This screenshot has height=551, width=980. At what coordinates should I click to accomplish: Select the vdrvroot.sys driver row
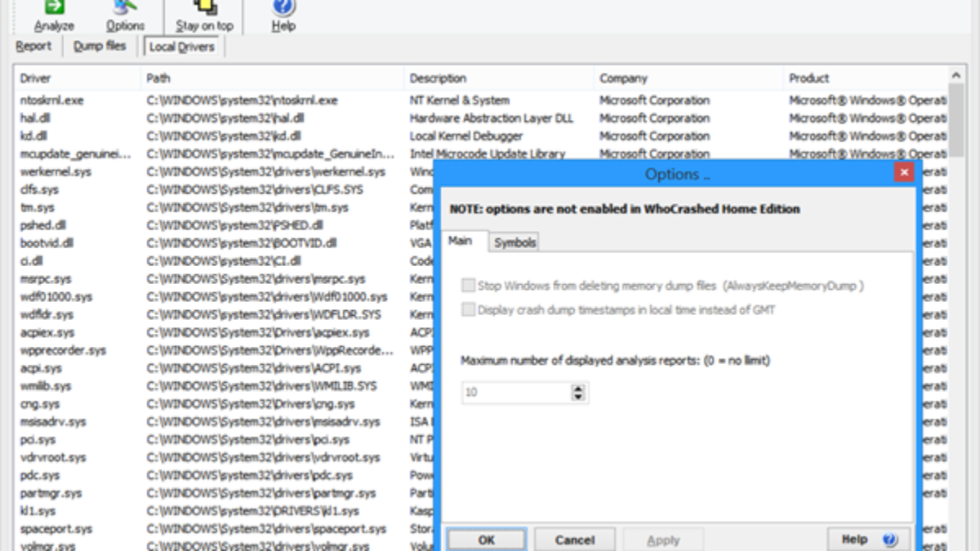225,457
